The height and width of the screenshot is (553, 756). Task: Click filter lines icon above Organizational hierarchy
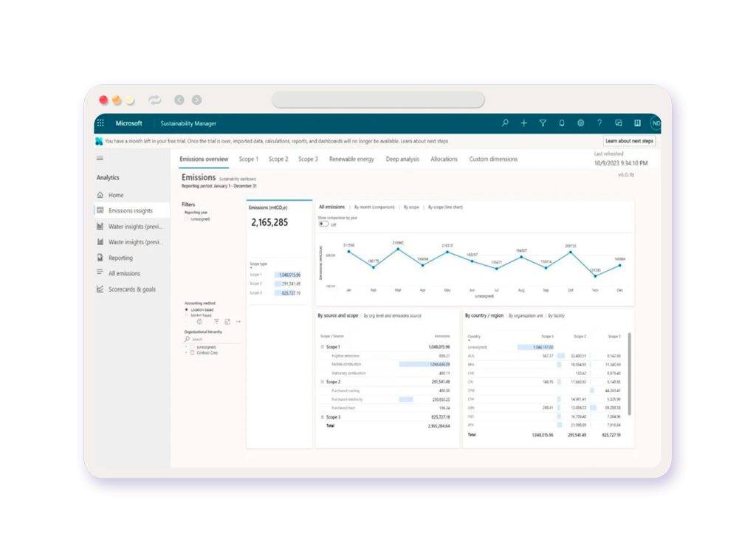click(216, 322)
